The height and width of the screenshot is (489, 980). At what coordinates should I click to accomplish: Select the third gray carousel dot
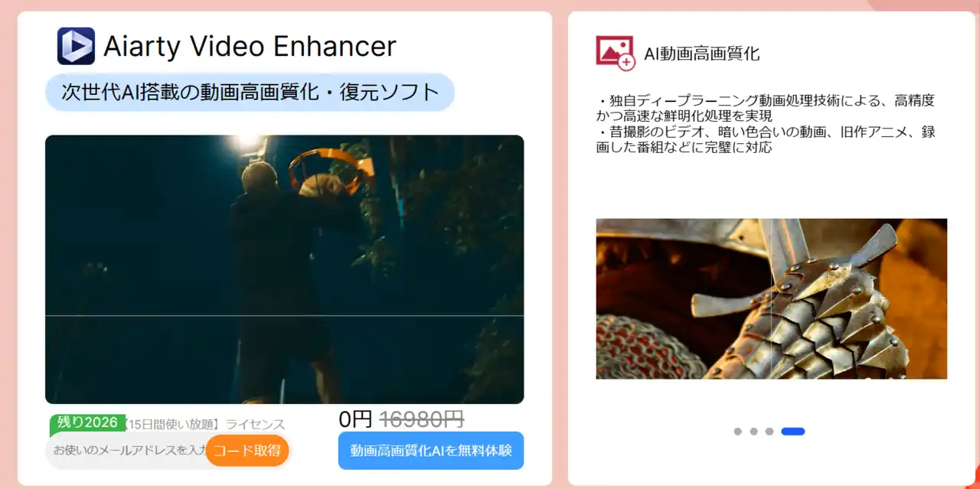pyautogui.click(x=769, y=432)
